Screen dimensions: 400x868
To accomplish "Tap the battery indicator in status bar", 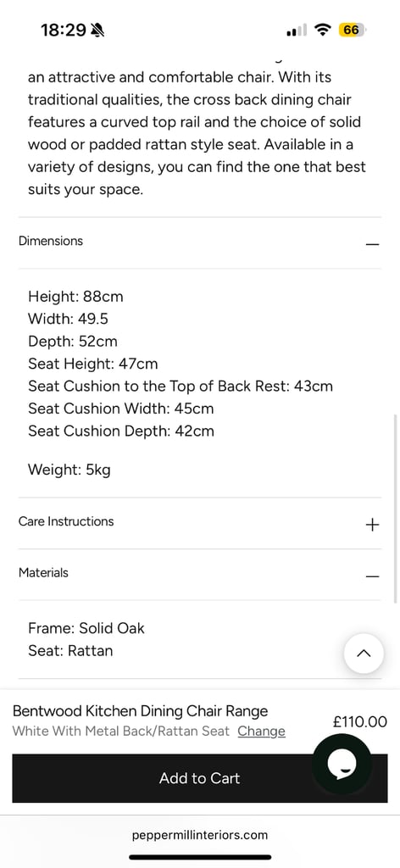I will [352, 30].
